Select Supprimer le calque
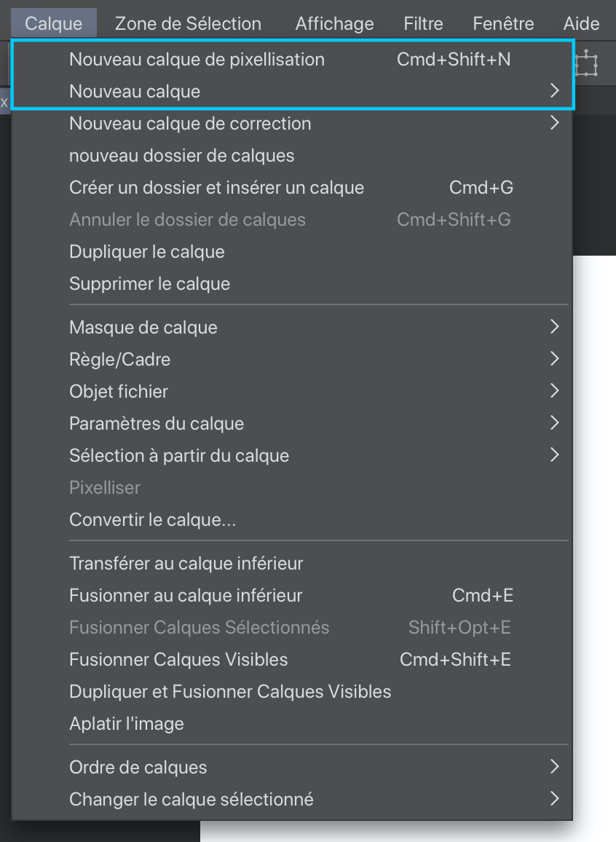This screenshot has width=616, height=842. click(149, 284)
